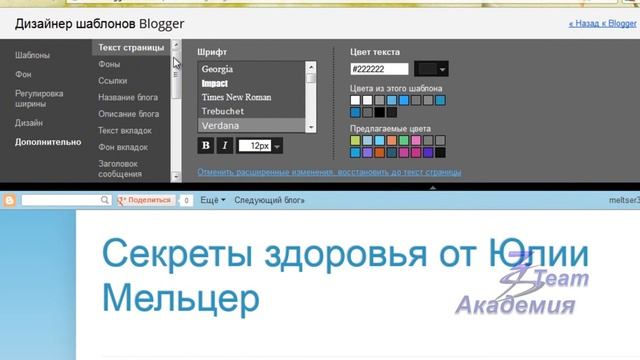Open the Дополнительно section

pyautogui.click(x=48, y=142)
